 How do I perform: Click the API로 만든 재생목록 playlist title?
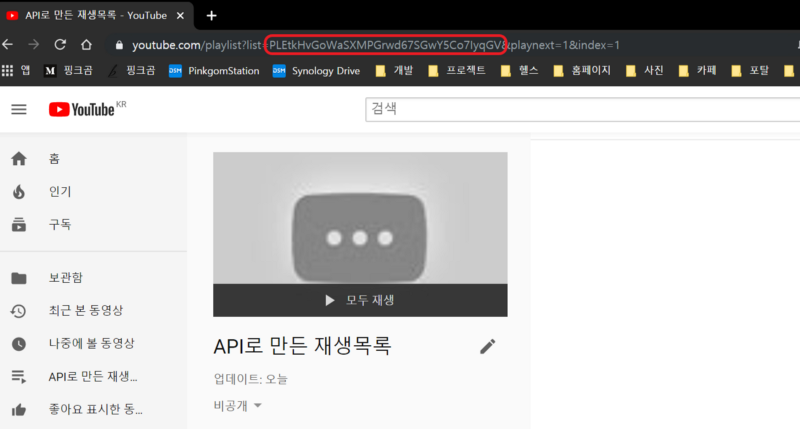click(x=302, y=346)
